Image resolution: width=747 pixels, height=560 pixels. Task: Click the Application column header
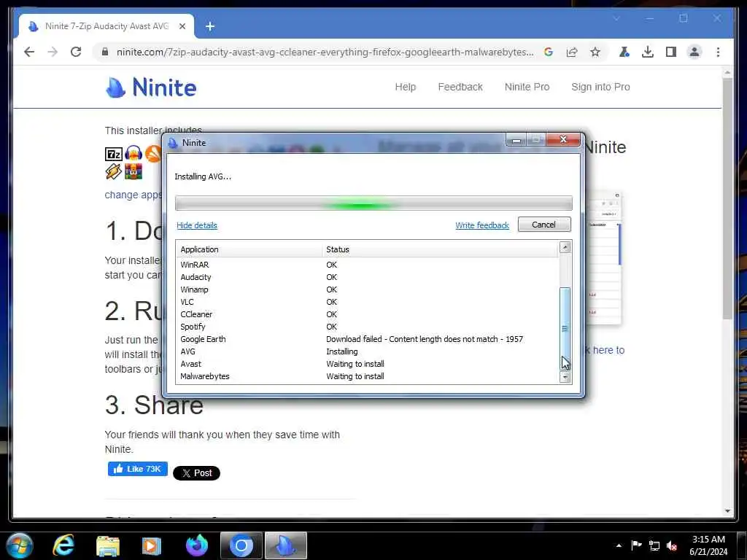point(249,249)
